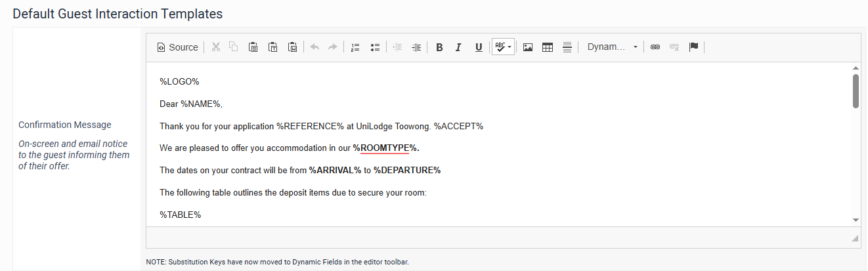Viewport: 868px width, 271px height.
Task: Click the Anchor flag icon
Action: (x=693, y=47)
